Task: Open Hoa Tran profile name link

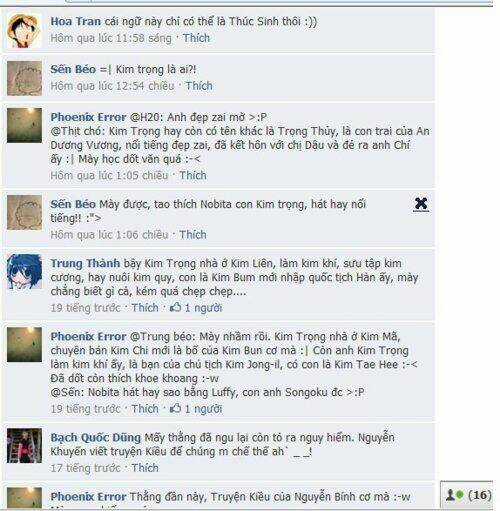Action: coord(76,22)
